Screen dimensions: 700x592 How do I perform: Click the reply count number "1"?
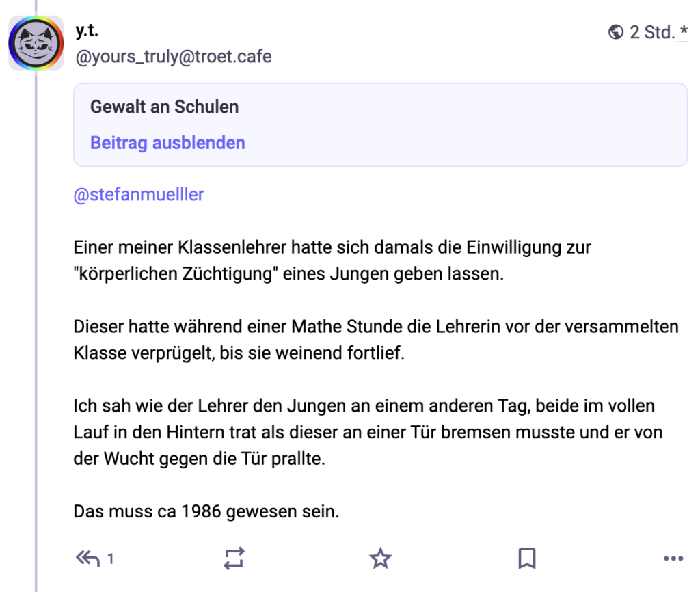coord(111,559)
